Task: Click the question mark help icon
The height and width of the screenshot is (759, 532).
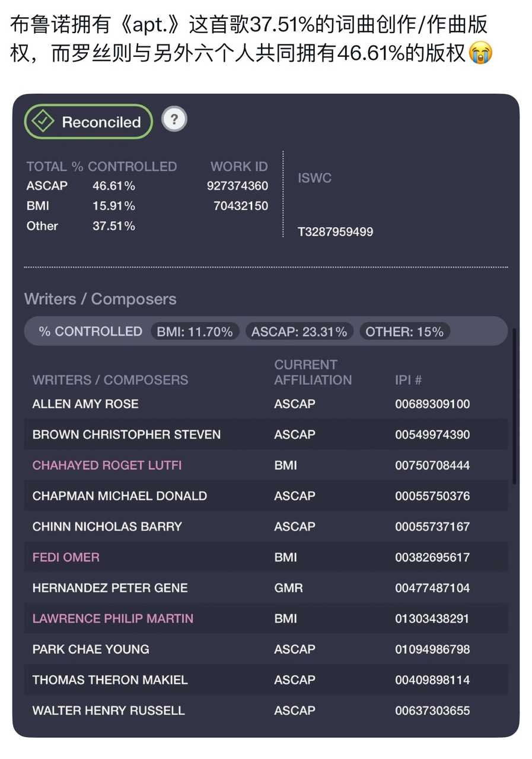Action: 174,120
